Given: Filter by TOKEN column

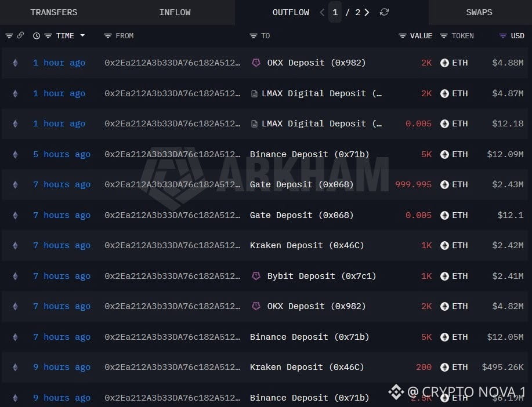Looking at the screenshot, I should click(443, 35).
